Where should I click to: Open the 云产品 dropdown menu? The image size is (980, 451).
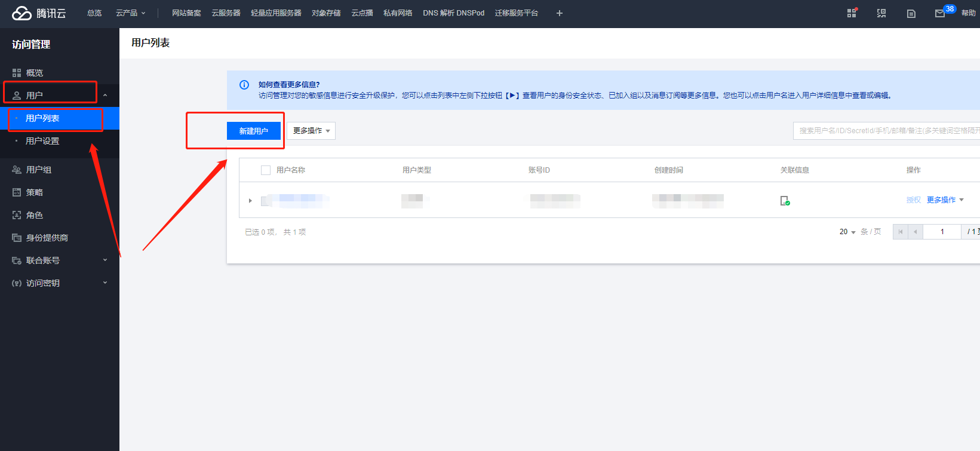point(130,13)
